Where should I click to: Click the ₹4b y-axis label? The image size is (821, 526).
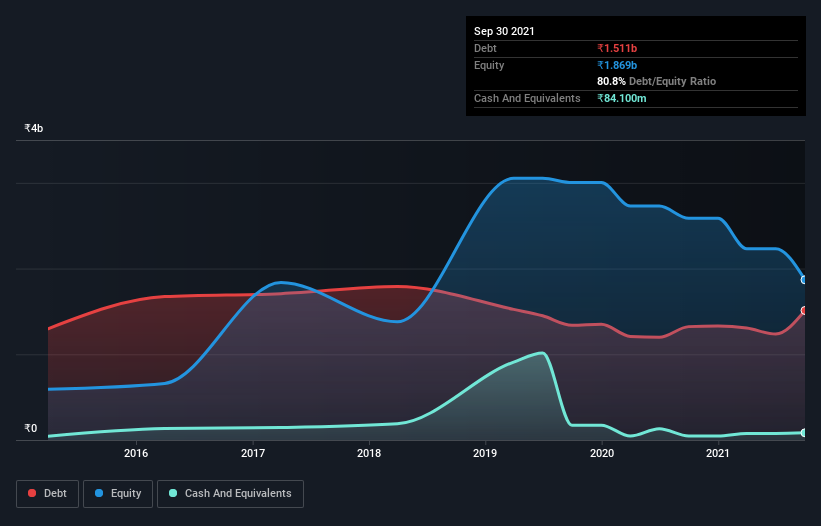click(34, 128)
